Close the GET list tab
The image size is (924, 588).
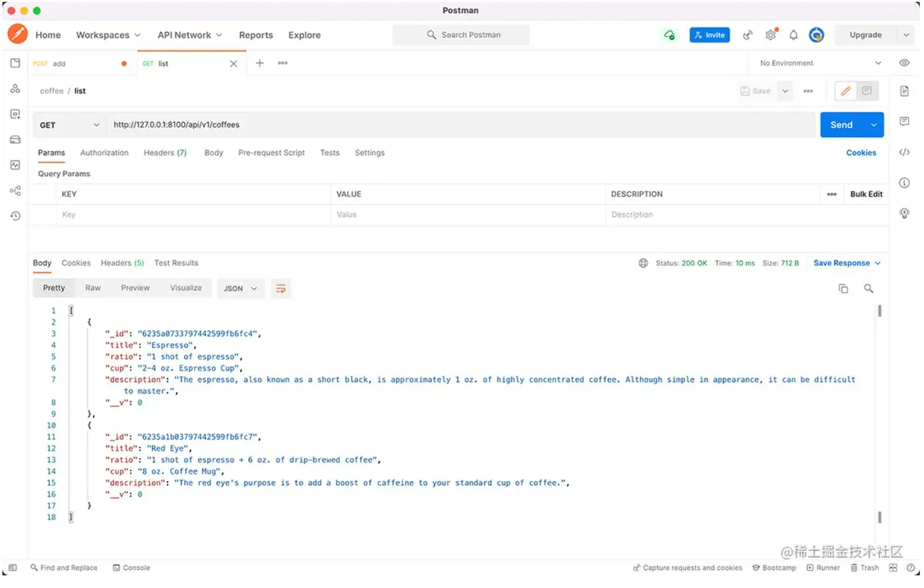(x=233, y=64)
